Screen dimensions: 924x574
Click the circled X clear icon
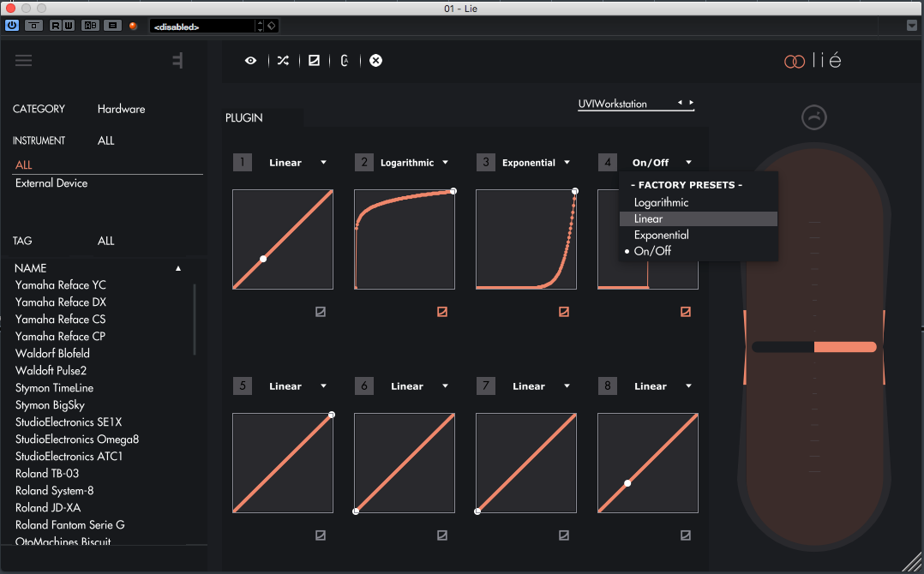pos(375,61)
